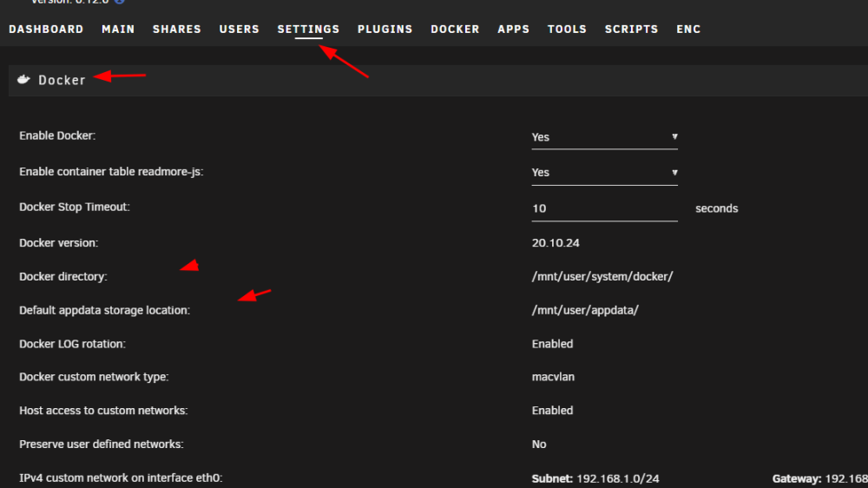This screenshot has height=488, width=868.
Task: Click the Preserve user defined networks No value
Action: pyautogui.click(x=539, y=445)
